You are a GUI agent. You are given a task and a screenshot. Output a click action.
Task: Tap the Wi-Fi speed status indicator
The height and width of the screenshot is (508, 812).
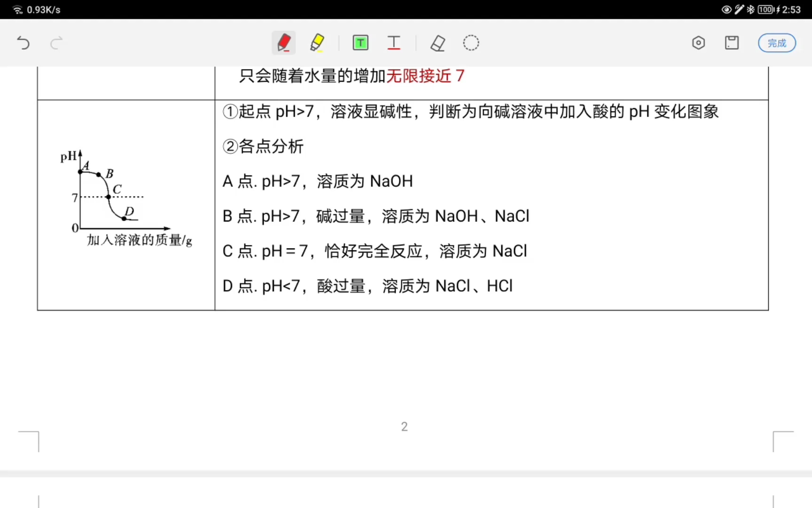coord(37,9)
